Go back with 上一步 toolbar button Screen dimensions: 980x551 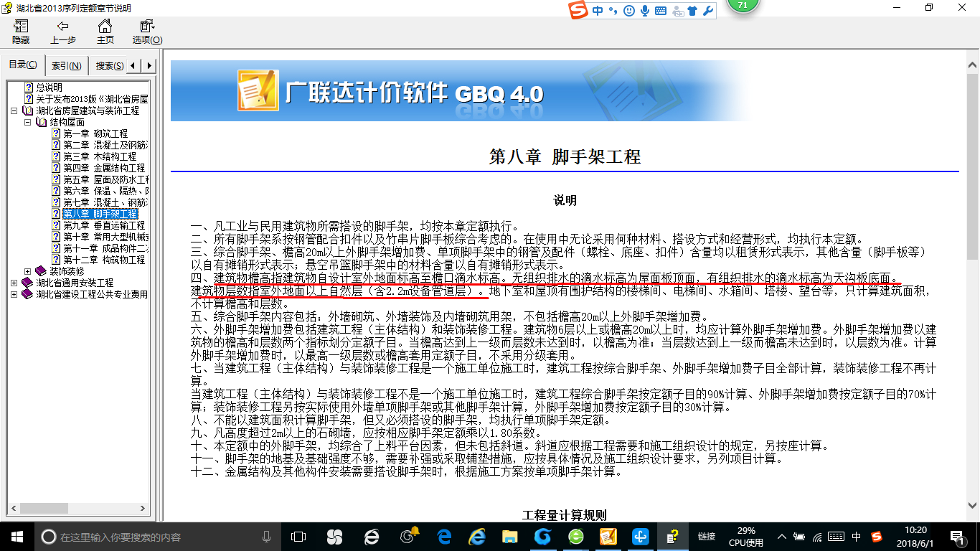(63, 32)
